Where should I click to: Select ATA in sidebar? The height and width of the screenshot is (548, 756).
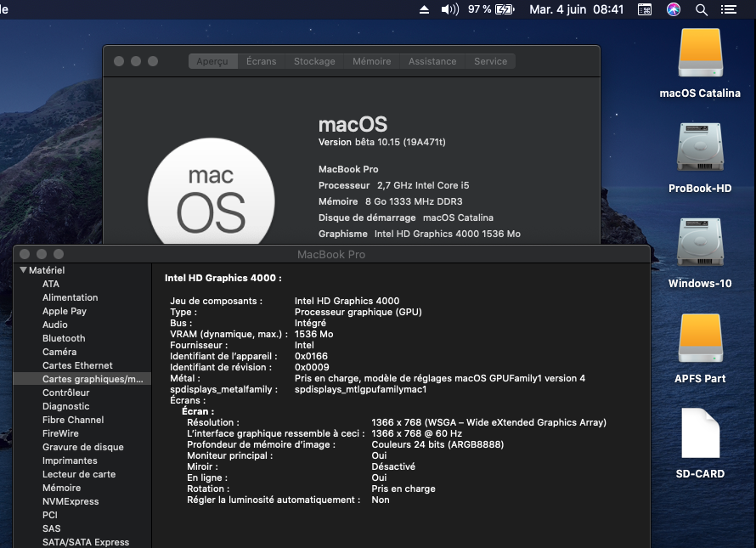coord(51,284)
